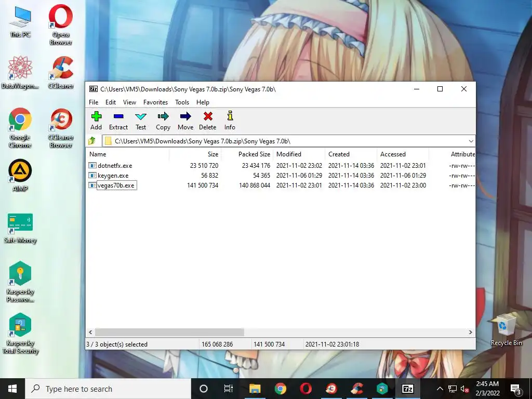The width and height of the screenshot is (532, 399).
Task: Click the scrollbar left arrow
Action: [90, 332]
